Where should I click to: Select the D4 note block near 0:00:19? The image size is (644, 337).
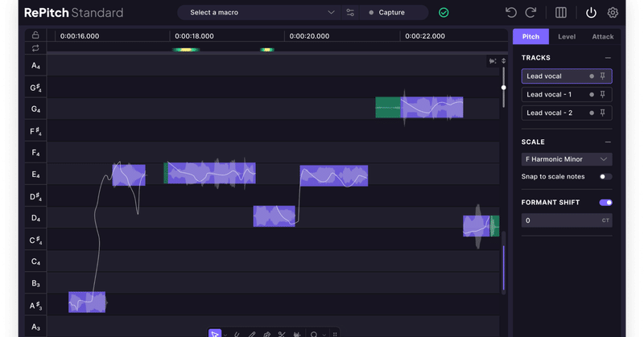coord(274,216)
